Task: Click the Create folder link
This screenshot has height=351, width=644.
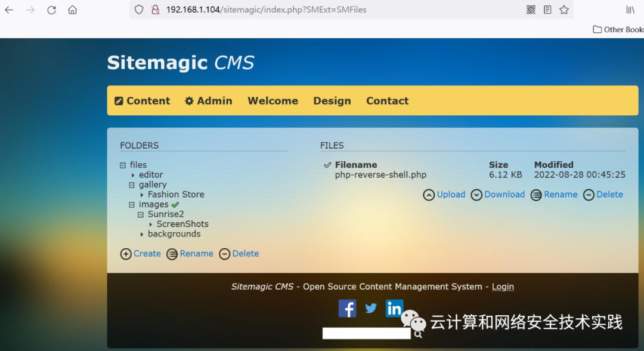Action: click(x=147, y=254)
